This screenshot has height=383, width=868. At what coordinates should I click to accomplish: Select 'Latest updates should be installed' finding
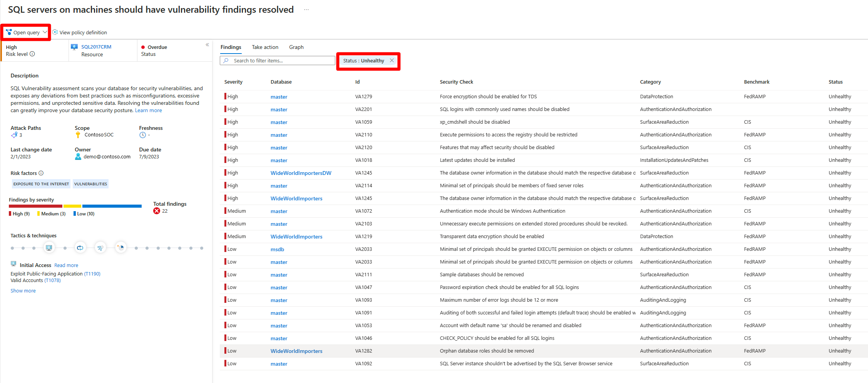click(x=477, y=160)
